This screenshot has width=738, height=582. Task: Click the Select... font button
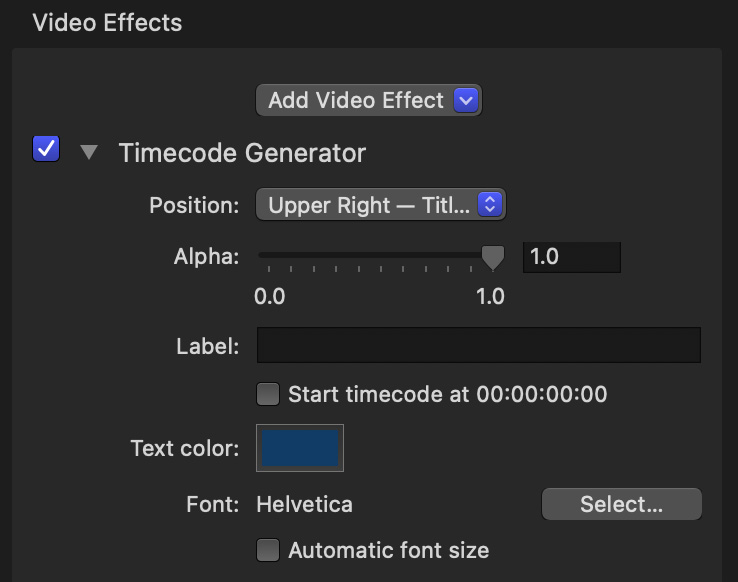(x=621, y=505)
